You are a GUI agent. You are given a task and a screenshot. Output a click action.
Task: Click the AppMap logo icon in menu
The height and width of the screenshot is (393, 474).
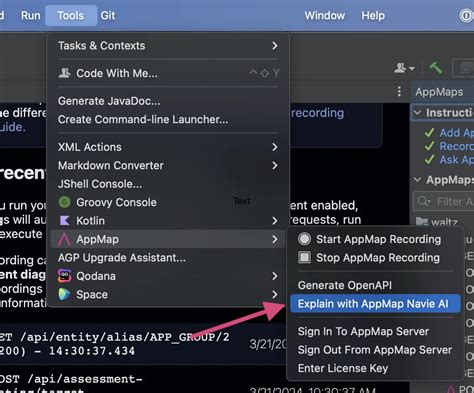64,239
